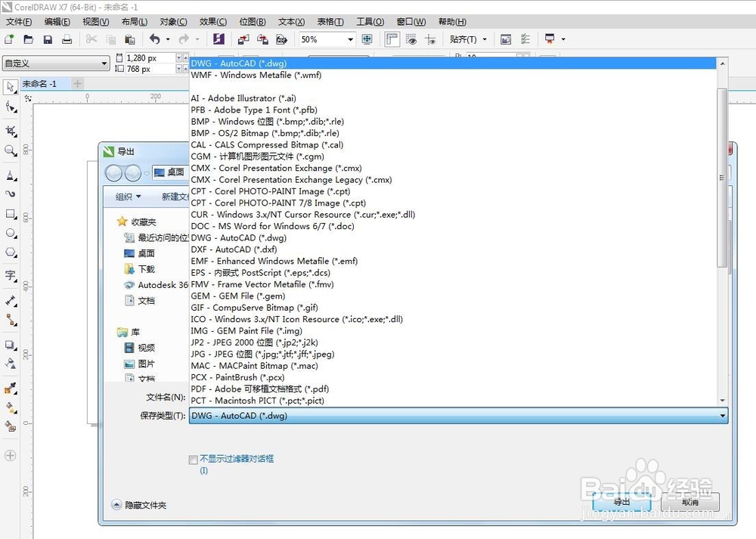Open the 位图(B) menu
Viewport: 756px width, 539px height.
coord(253,22)
